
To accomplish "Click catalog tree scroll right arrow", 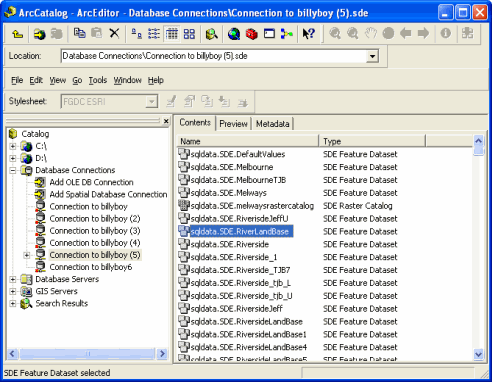I will point(162,354).
